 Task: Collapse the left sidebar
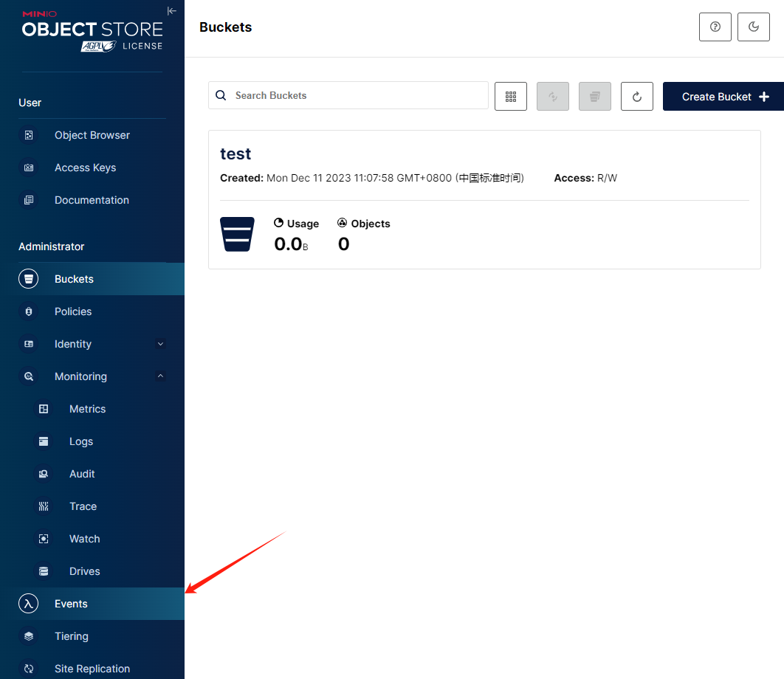(x=171, y=10)
